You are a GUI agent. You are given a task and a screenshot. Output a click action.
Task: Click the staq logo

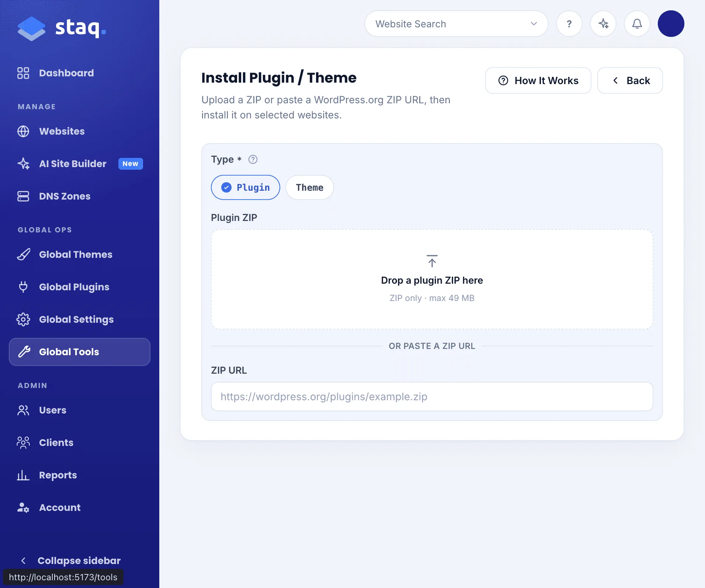[62, 28]
